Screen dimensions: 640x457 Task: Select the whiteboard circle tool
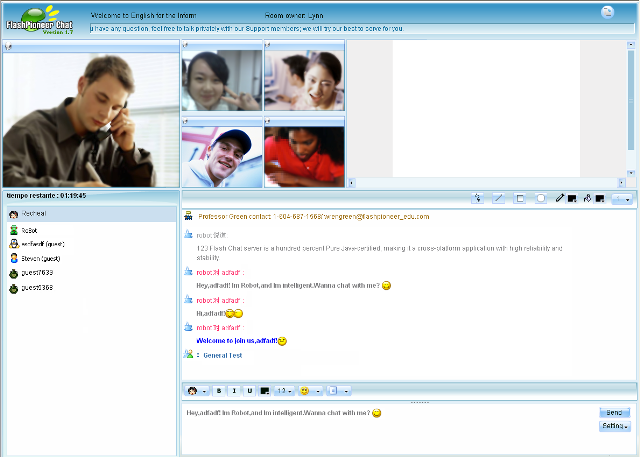[x=541, y=199]
